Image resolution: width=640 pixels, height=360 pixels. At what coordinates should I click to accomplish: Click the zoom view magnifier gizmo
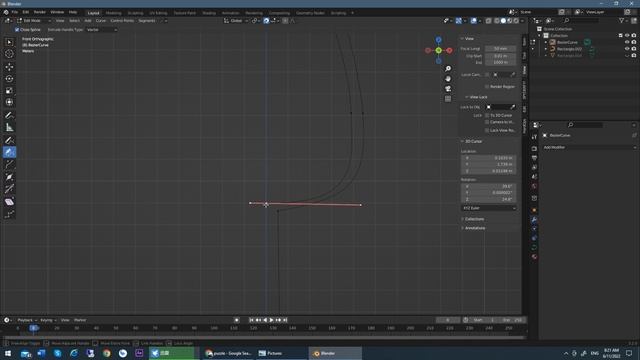[x=448, y=69]
